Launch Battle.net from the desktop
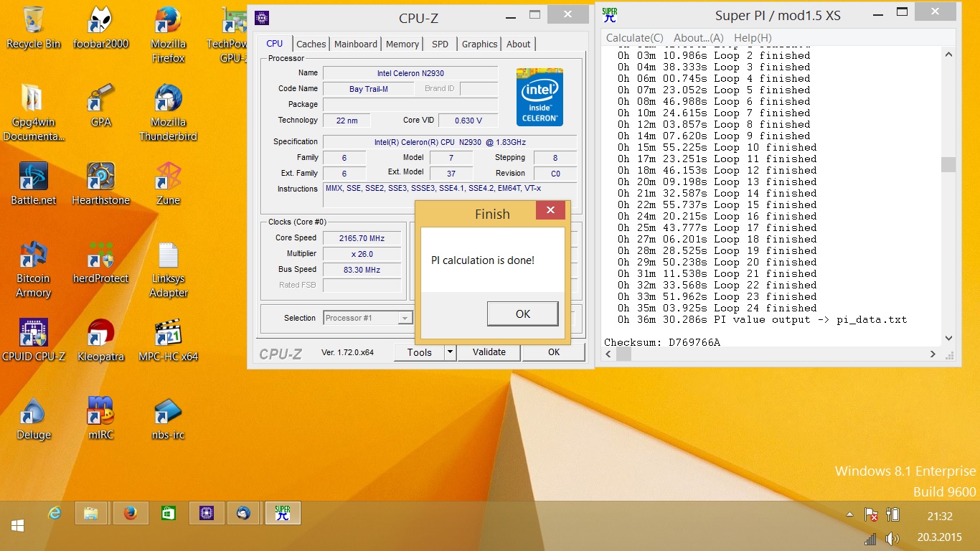Viewport: 980px width, 551px height. tap(33, 184)
